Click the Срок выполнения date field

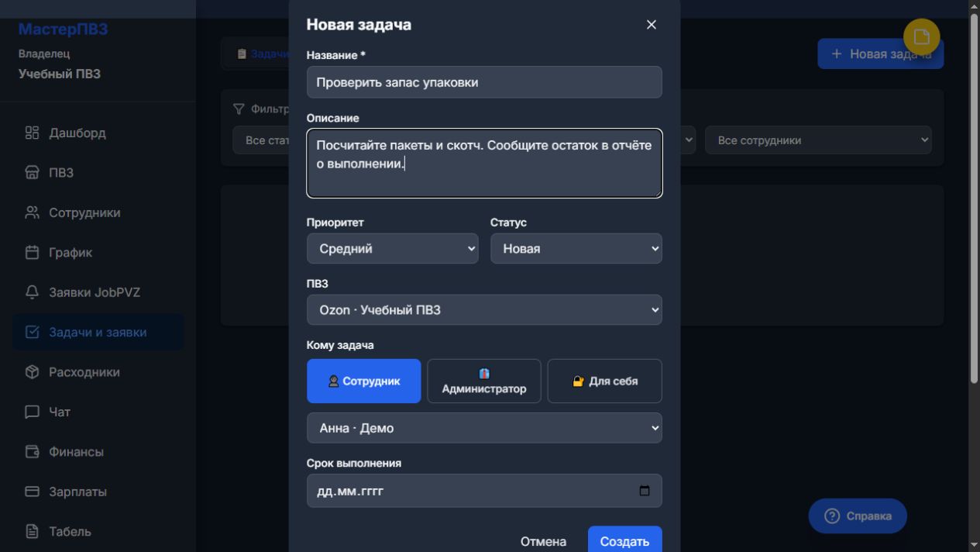tap(484, 491)
